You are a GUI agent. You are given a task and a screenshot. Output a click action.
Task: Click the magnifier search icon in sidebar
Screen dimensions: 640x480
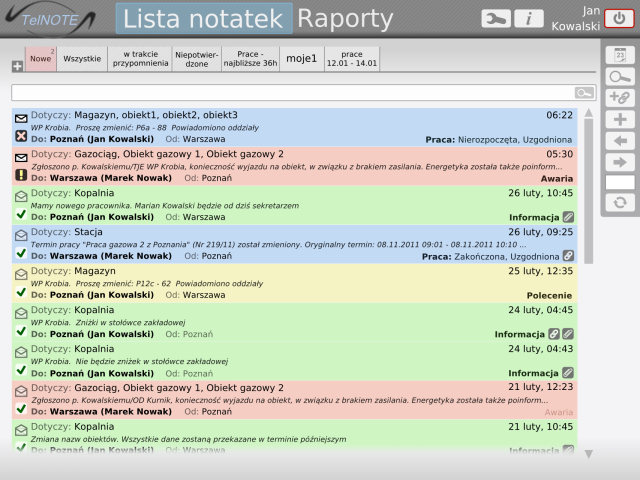619,76
